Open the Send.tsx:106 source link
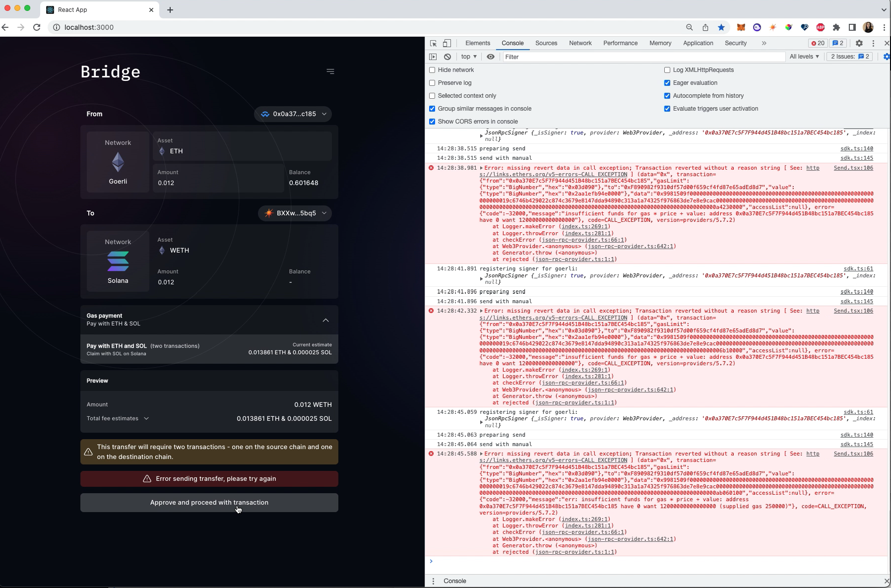Image resolution: width=891 pixels, height=588 pixels. pos(854,168)
